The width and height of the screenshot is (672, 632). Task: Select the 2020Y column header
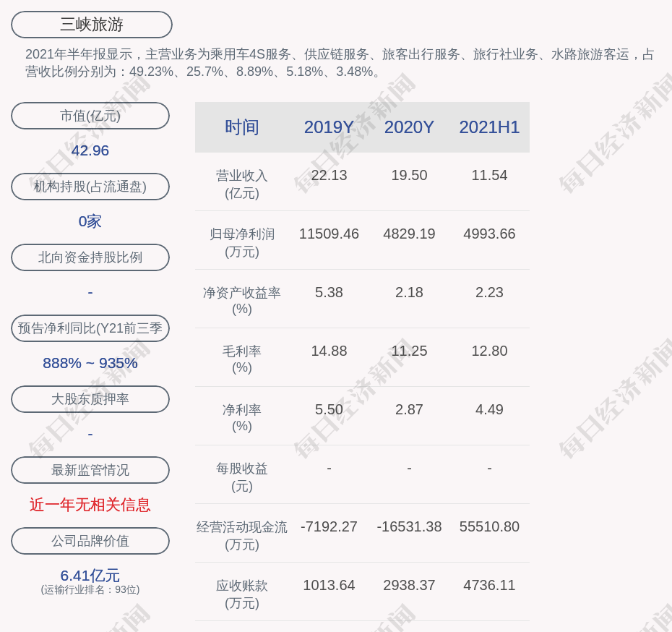coord(409,127)
